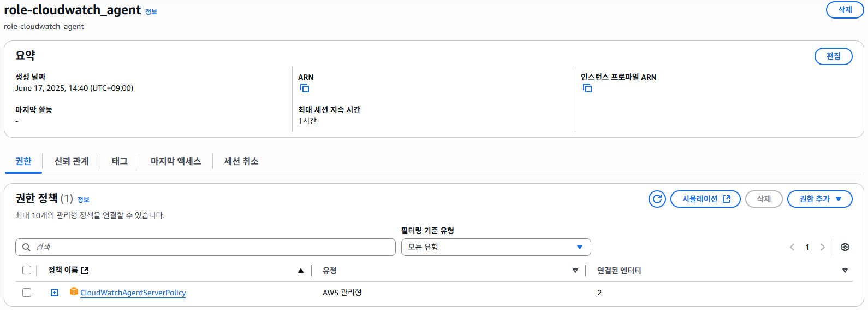Open the 모든 유형 filter type dropdown
Image resolution: width=868 pixels, height=310 pixels.
coord(496,247)
